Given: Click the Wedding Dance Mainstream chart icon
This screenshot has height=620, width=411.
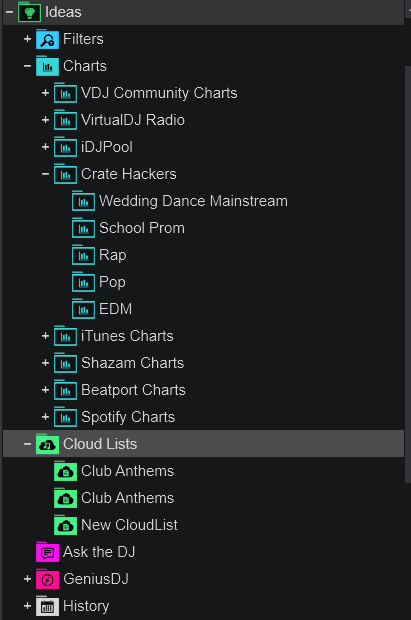Looking at the screenshot, I should (x=83, y=201).
